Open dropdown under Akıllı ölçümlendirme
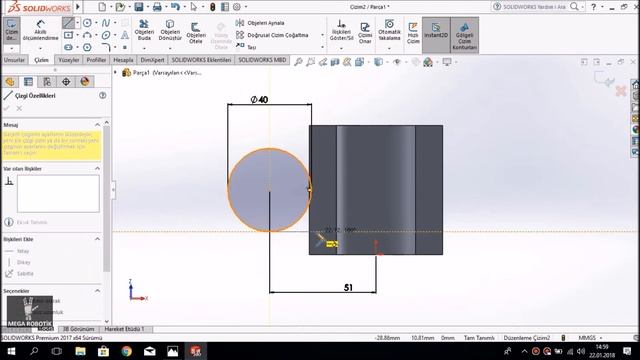Viewport: 640px width, 360px height. [40, 49]
